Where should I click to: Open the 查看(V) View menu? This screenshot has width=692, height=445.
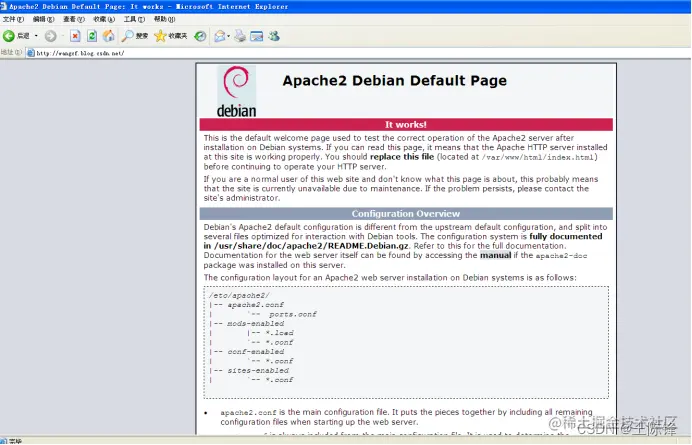tap(74, 19)
